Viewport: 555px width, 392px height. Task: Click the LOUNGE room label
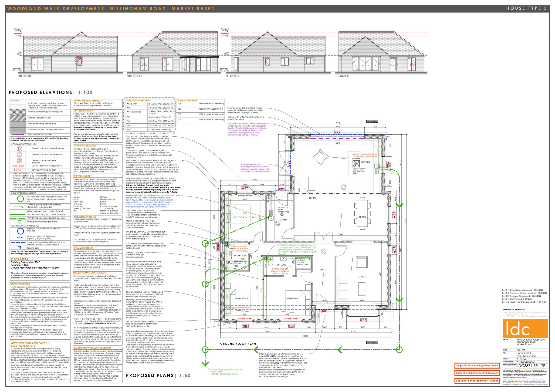(x=362, y=277)
